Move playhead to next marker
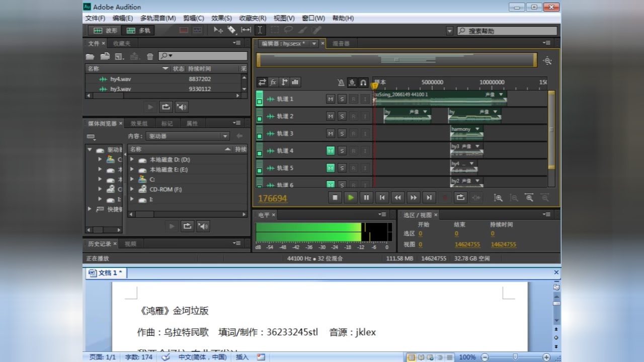This screenshot has width=644, height=362. pos(429,198)
